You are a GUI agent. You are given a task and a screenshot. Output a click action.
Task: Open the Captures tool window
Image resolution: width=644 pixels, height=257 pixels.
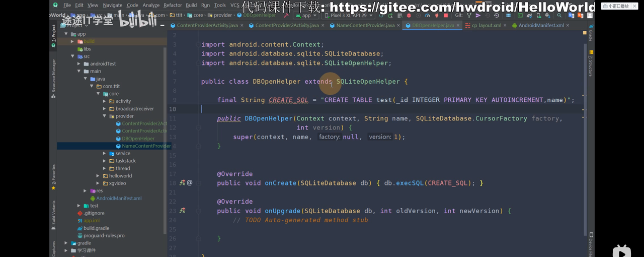pos(53,248)
